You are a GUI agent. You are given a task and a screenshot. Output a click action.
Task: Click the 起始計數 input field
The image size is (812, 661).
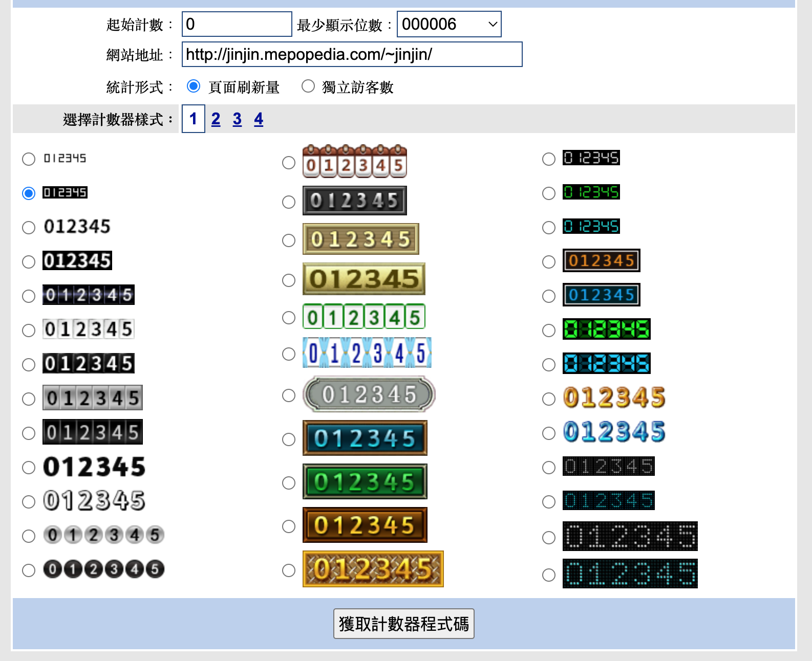pos(237,24)
